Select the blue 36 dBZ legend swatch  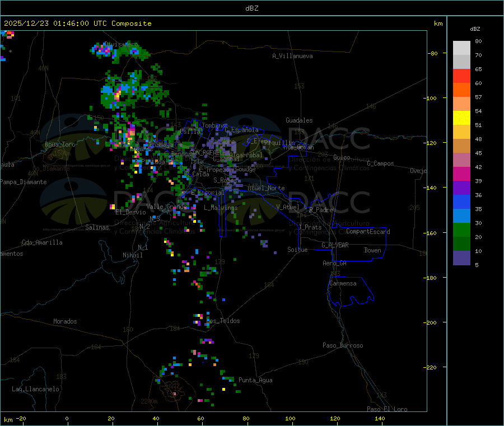pyautogui.click(x=461, y=202)
